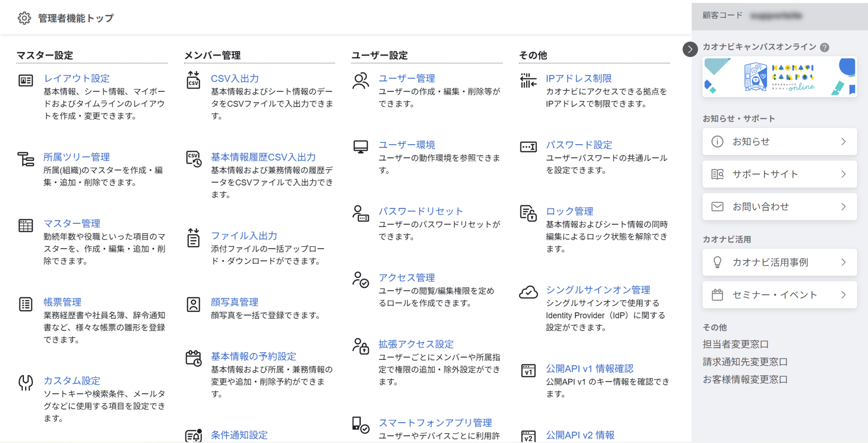Expand the サポートサイト entry chevron
The width and height of the screenshot is (868, 443).
click(x=844, y=174)
